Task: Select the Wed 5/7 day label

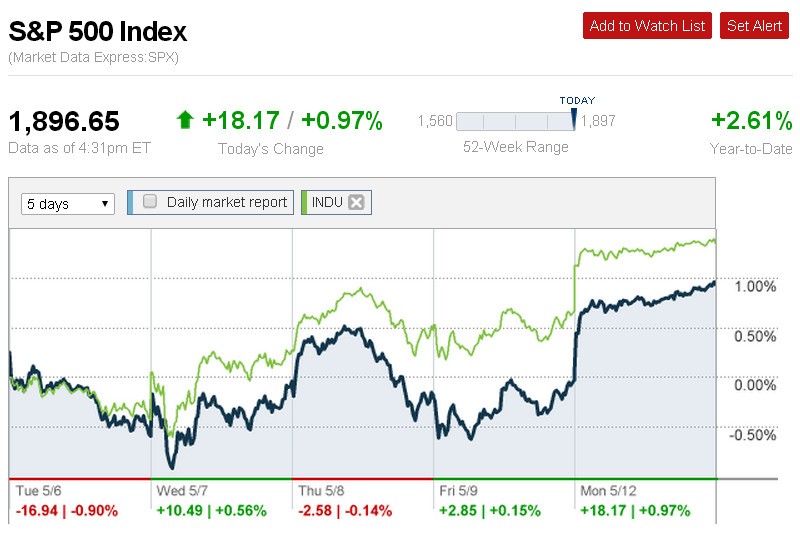Action: (182, 492)
